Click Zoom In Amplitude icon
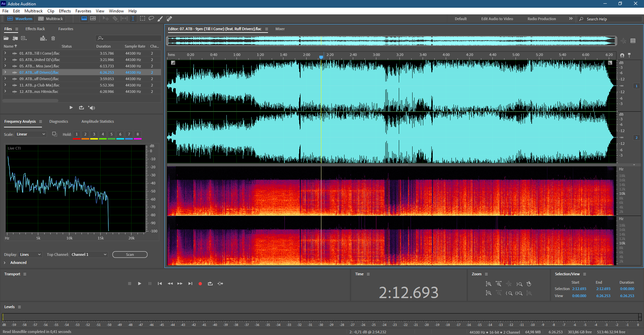The width and height of the screenshot is (644, 335). 489,284
